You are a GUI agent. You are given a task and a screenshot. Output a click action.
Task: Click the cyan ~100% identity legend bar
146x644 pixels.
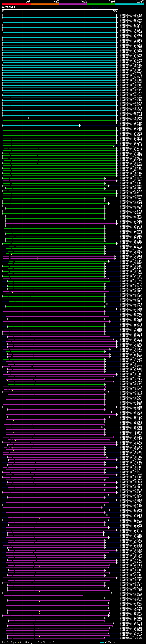[130, 4]
